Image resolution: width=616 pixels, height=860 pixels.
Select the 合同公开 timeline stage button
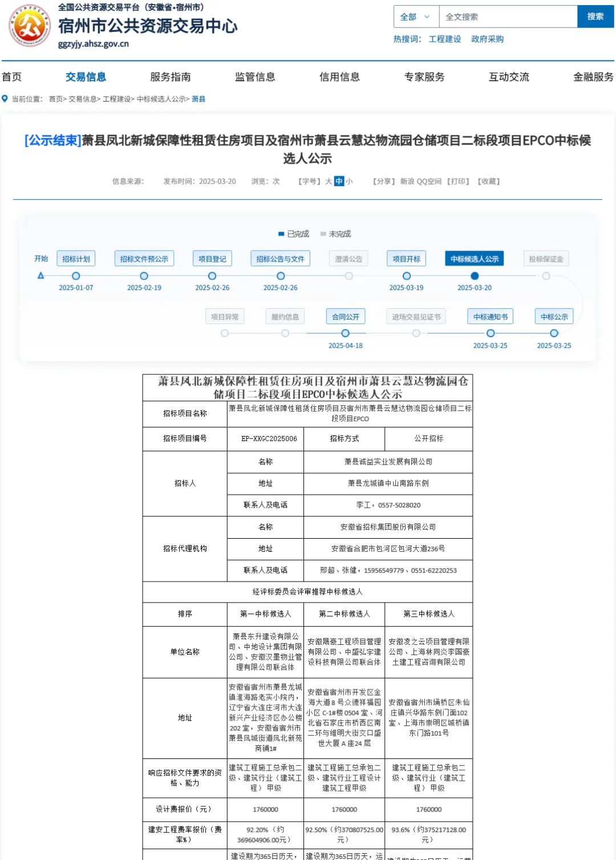(345, 317)
